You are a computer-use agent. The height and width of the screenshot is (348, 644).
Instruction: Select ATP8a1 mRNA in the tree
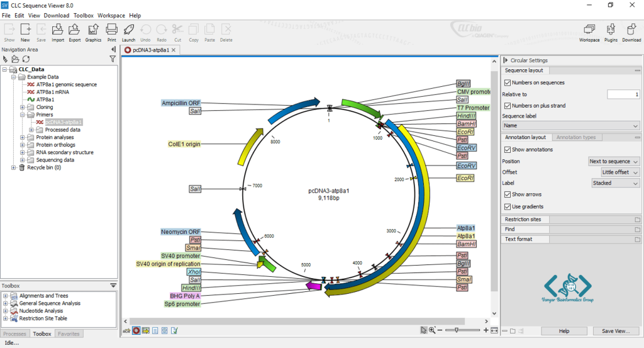[52, 92]
